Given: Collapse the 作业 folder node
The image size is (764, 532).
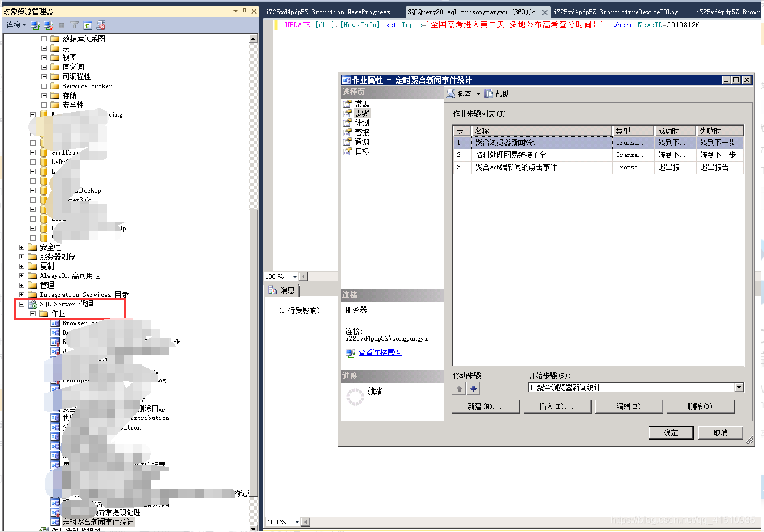Looking at the screenshot, I should click(x=33, y=313).
